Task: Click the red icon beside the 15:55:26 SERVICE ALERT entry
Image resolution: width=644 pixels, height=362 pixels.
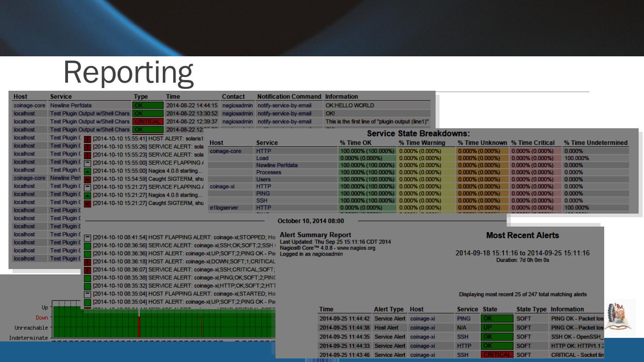Action: tap(88, 147)
